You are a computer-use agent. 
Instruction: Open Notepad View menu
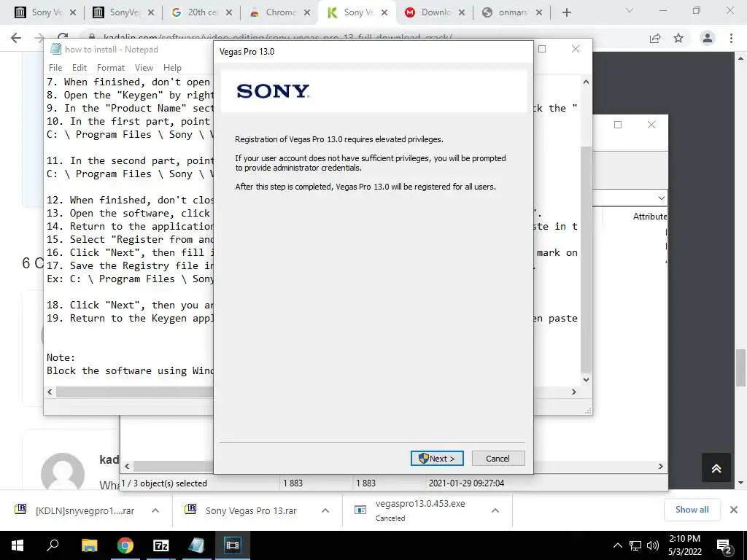[144, 68]
